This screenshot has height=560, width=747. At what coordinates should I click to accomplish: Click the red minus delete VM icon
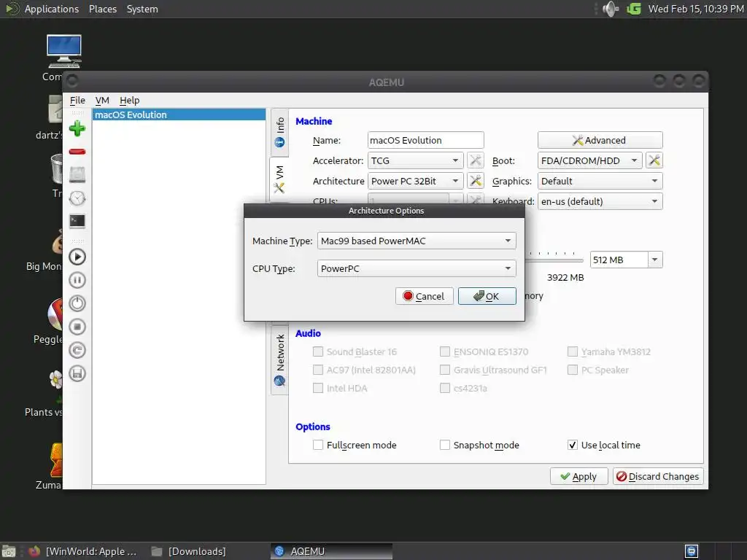coord(77,152)
